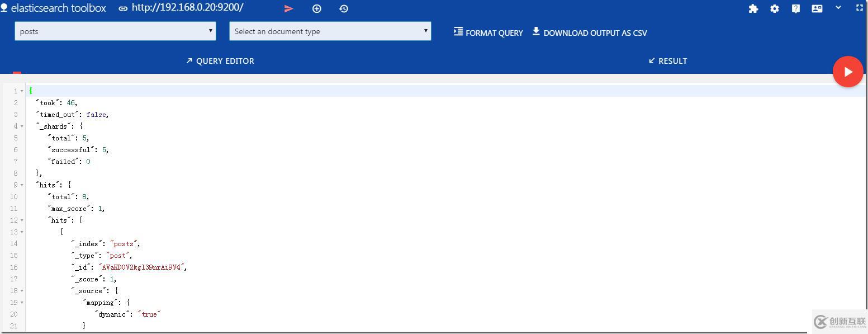Screen dimensions: 868x334
Task: Open the Select an document type dropdown
Action: click(x=330, y=31)
